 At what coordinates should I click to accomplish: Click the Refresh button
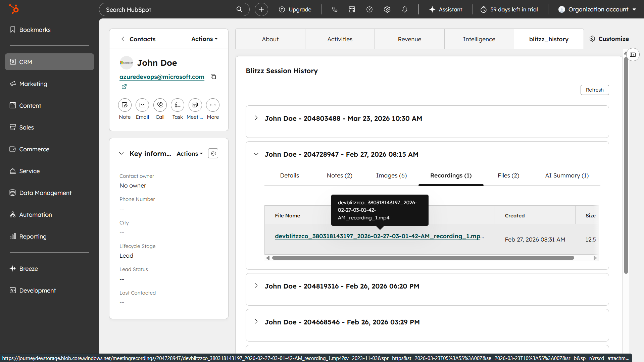click(595, 90)
